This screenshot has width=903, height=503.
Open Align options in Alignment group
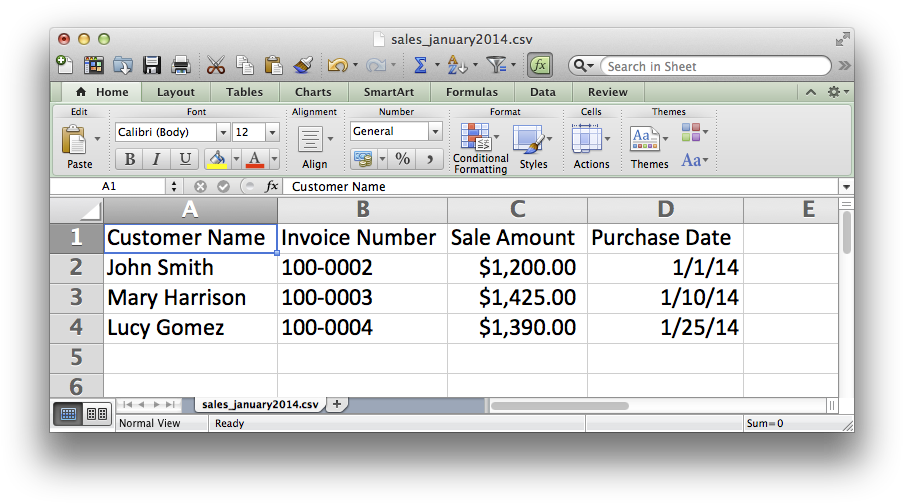point(310,140)
